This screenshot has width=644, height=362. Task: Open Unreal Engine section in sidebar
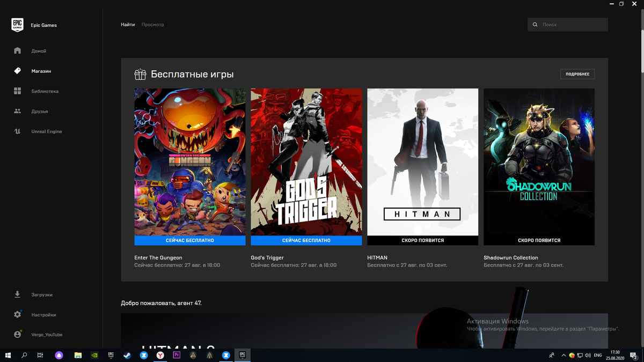pyautogui.click(x=47, y=131)
